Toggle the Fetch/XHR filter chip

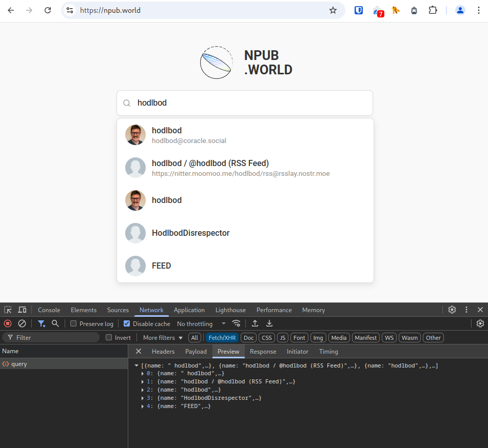click(x=222, y=338)
